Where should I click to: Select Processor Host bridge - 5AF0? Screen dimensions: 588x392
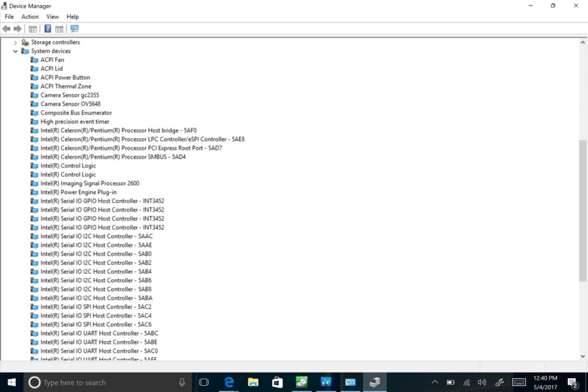118,130
